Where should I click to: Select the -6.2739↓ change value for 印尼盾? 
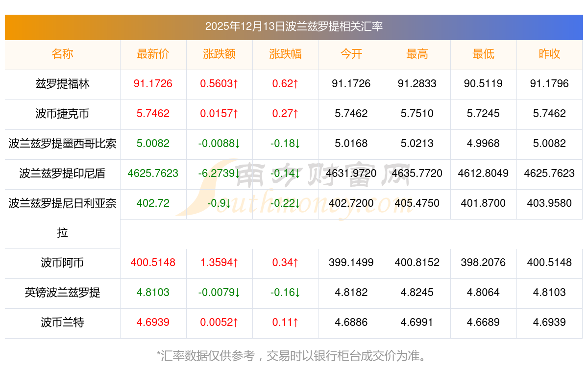pyautogui.click(x=219, y=173)
